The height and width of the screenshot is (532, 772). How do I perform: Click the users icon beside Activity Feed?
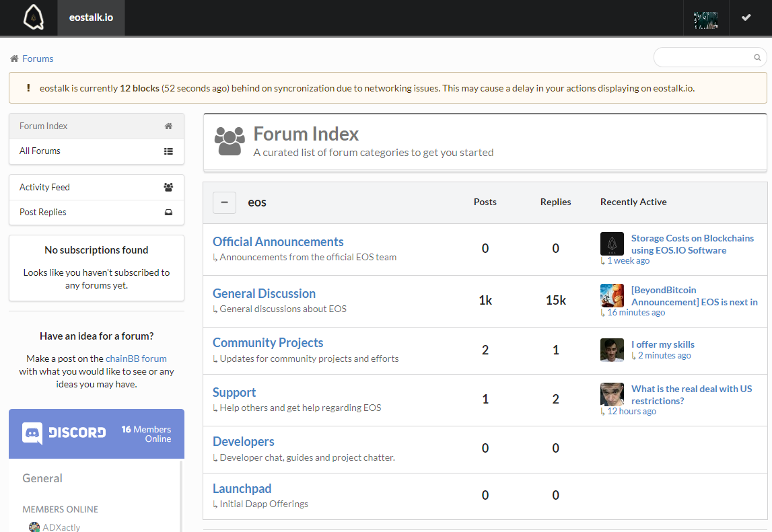point(168,188)
